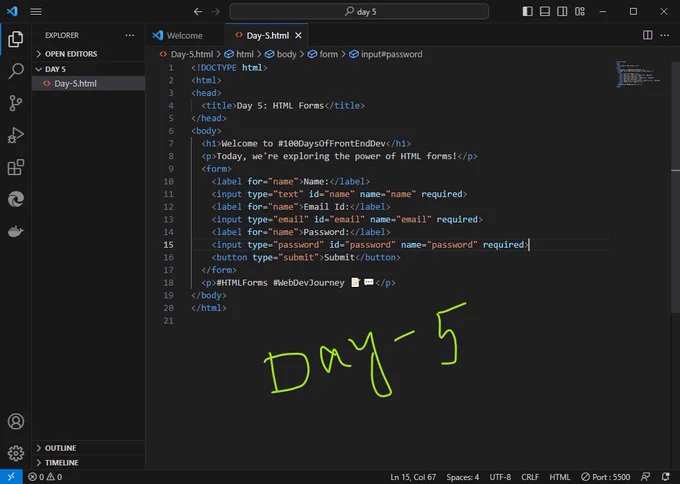Collapse the DAY 5 folder section
Image resolution: width=680 pixels, height=484 pixels.
pos(88,69)
